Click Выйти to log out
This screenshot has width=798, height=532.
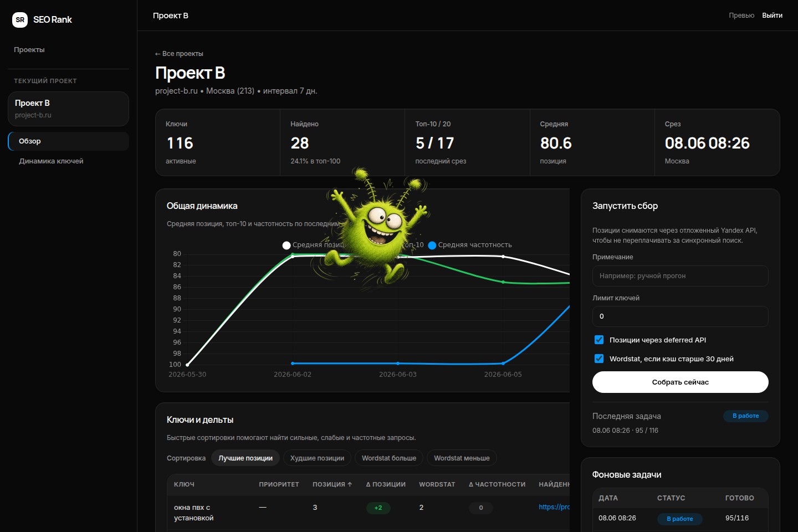772,16
